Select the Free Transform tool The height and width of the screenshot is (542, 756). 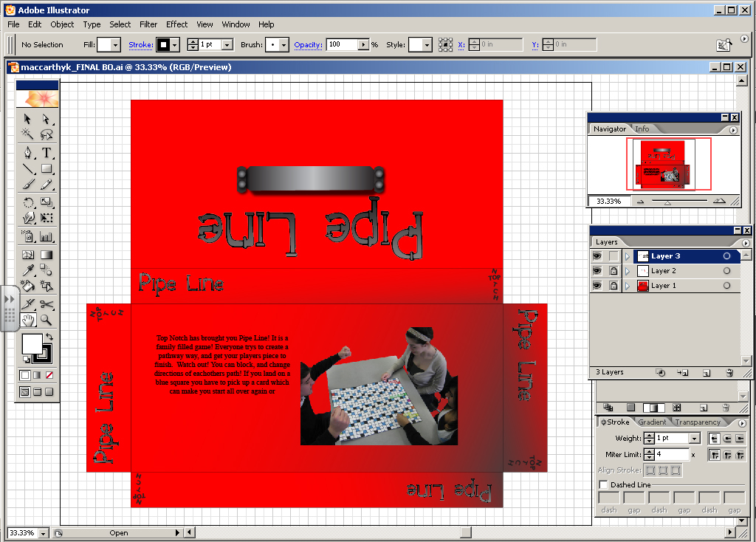[47, 218]
